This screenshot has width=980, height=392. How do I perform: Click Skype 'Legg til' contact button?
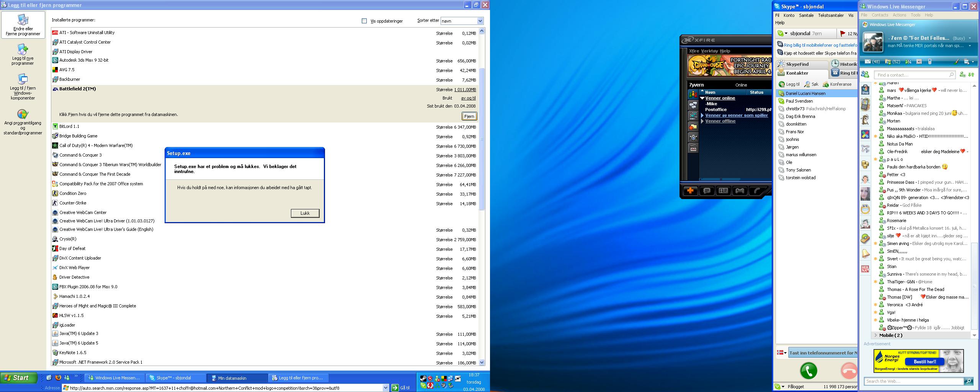coord(789,84)
